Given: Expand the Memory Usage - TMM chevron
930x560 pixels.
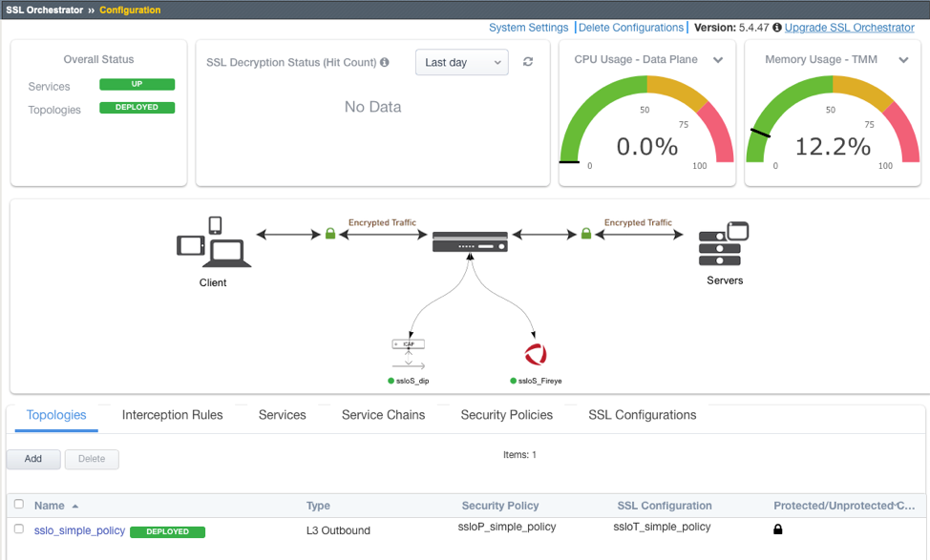Looking at the screenshot, I should click(903, 60).
